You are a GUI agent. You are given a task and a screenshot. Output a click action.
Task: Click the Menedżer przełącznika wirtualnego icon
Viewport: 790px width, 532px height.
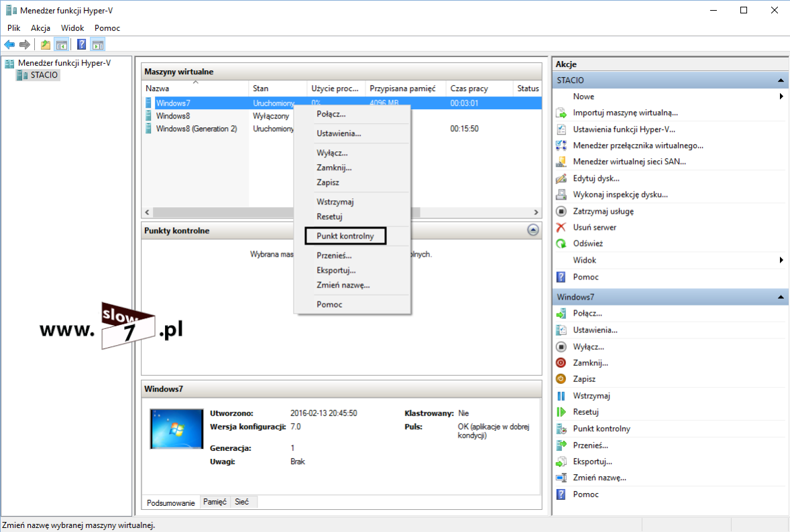point(561,145)
